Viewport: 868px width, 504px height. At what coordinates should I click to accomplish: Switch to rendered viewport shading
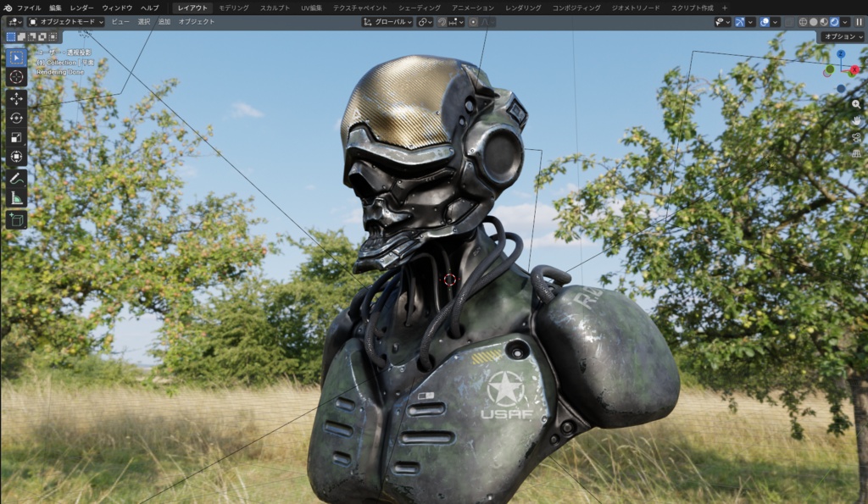click(x=834, y=22)
